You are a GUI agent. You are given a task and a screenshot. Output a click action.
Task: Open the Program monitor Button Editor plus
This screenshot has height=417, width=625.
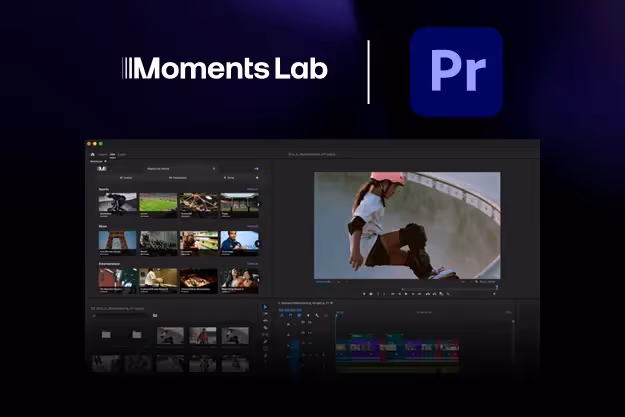(x=494, y=294)
